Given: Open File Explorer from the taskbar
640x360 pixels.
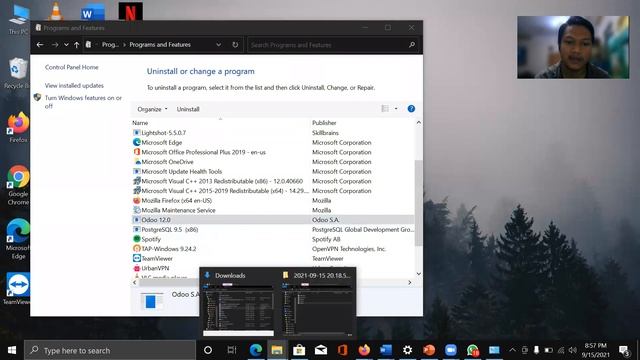Looking at the screenshot, I should pyautogui.click(x=277, y=350).
